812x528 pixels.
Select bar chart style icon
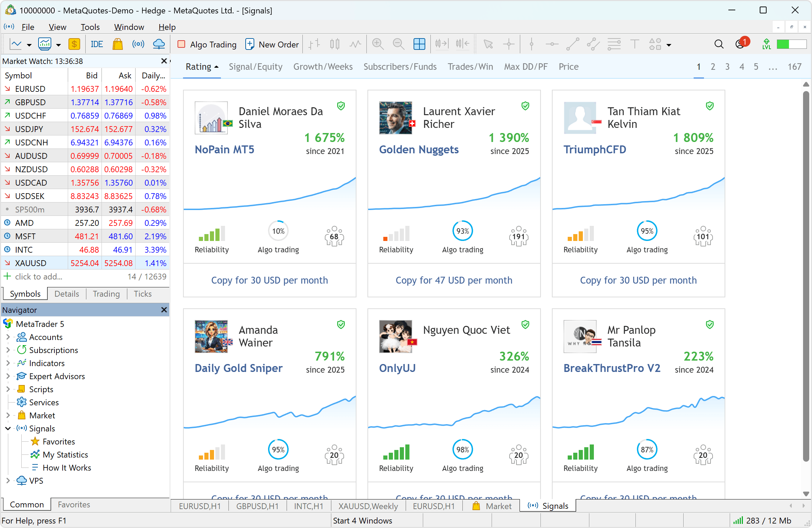[x=314, y=44]
